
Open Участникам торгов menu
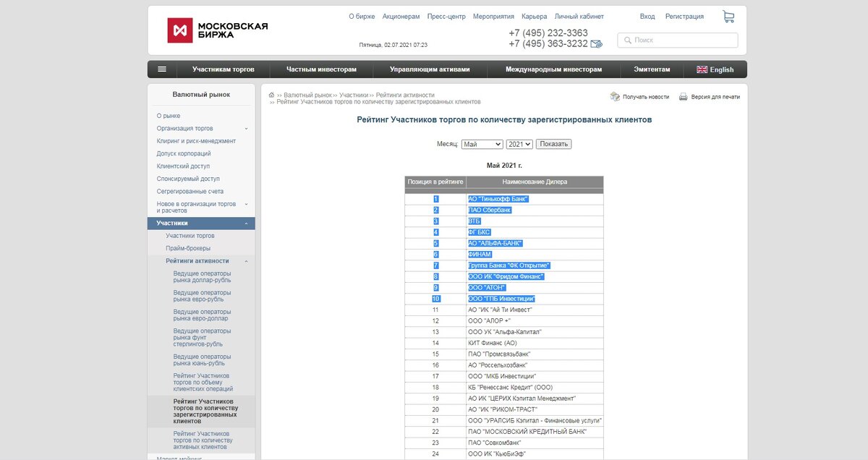tap(223, 69)
